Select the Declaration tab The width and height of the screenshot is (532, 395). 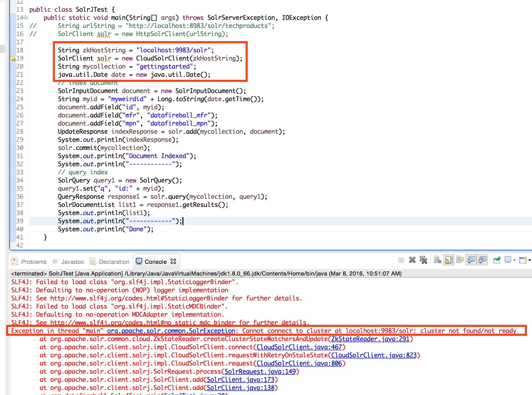pyautogui.click(x=114, y=262)
